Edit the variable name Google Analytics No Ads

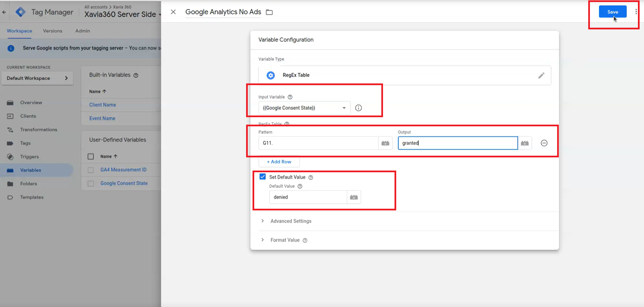coord(223,12)
